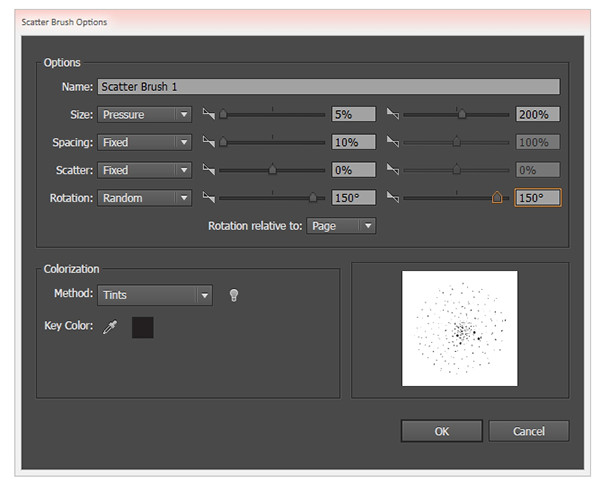Screen dimensions: 600x482
Task: Click the black Key Color swatch
Action: coord(143,327)
